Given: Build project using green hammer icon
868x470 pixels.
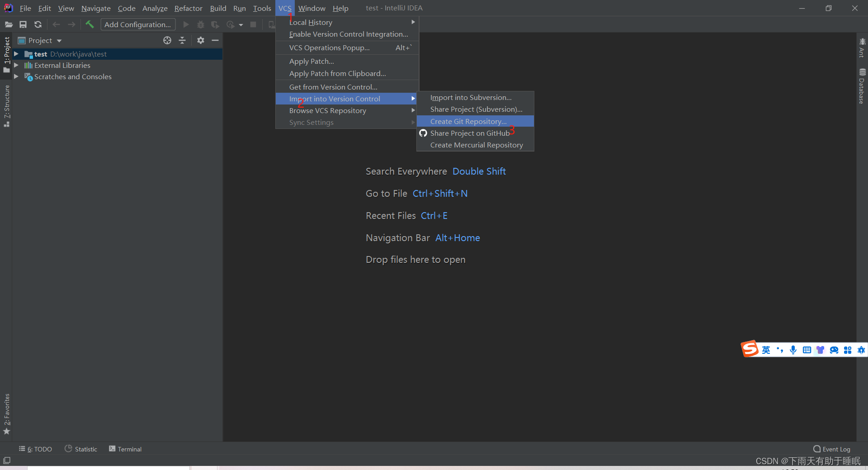Looking at the screenshot, I should coord(90,24).
